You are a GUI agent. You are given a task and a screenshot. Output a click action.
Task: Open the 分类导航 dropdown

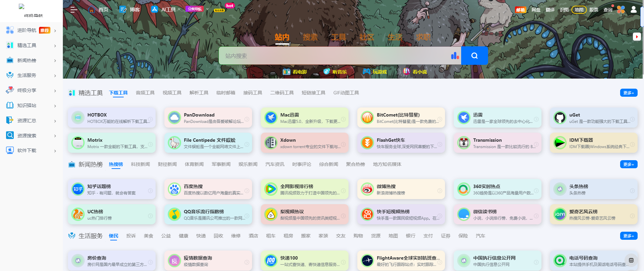pos(197,9)
